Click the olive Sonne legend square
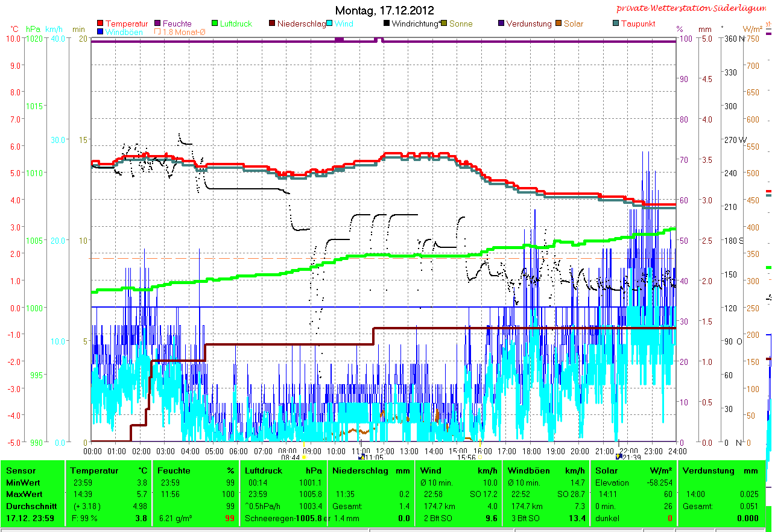772x532 pixels. 445,24
